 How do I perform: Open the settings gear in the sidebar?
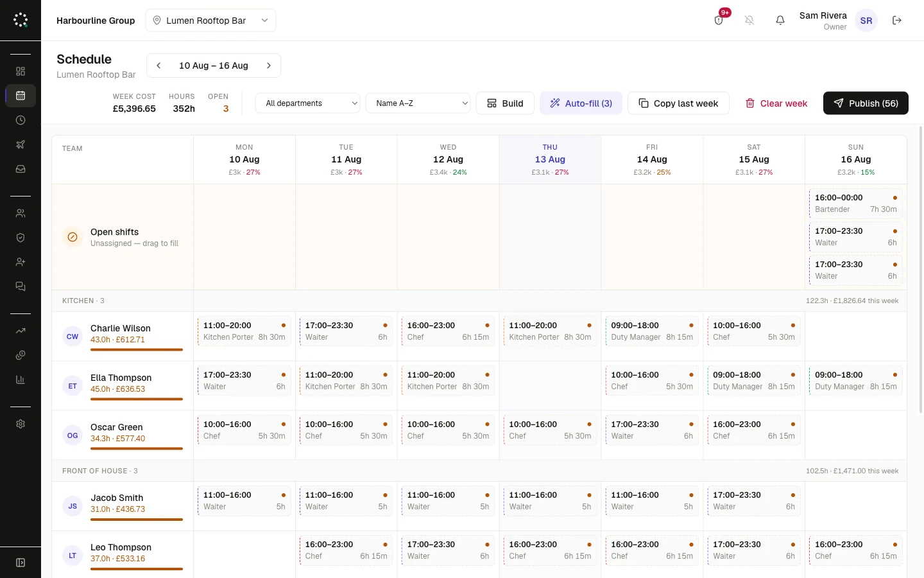21,424
